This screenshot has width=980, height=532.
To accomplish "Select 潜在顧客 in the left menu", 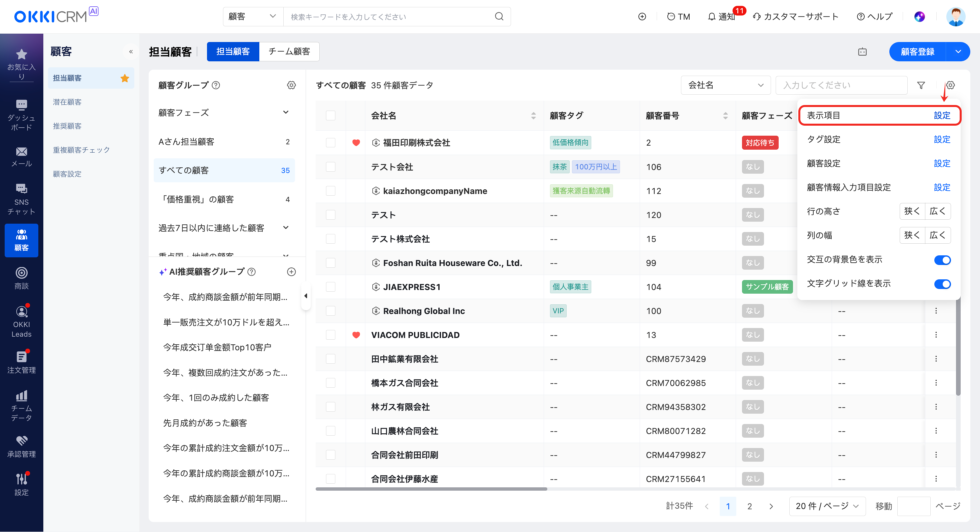I will [x=67, y=102].
